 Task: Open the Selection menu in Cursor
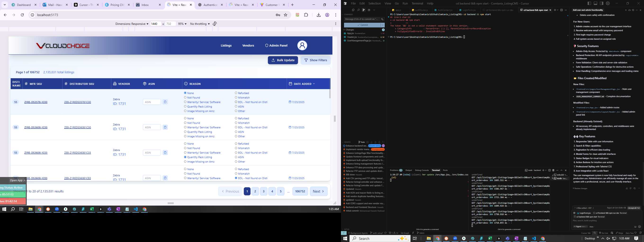tap(375, 3)
